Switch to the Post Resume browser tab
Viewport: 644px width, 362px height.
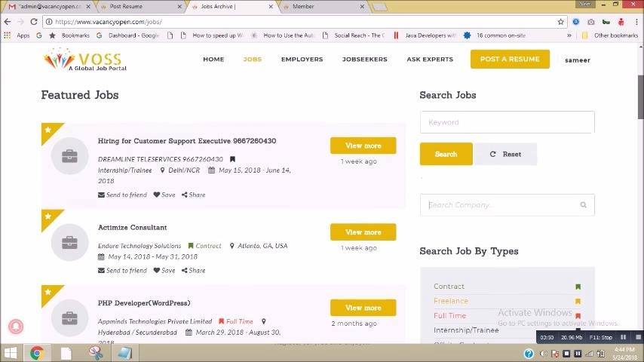point(140,7)
